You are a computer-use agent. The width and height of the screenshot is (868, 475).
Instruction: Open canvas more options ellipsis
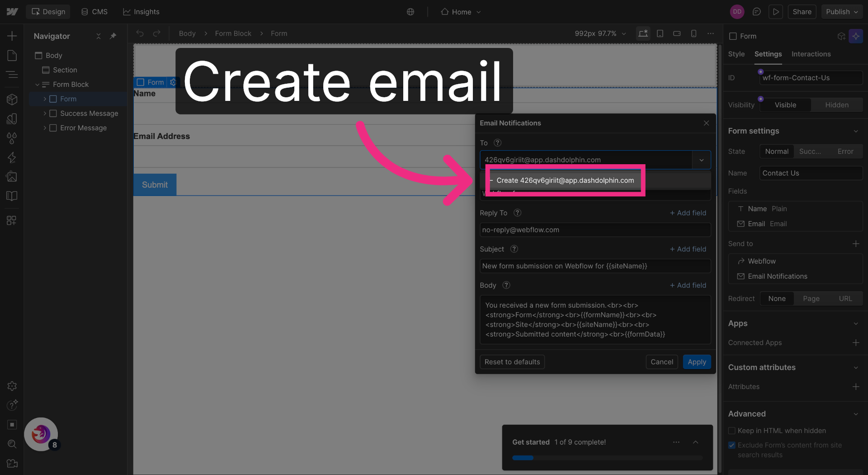pos(711,33)
